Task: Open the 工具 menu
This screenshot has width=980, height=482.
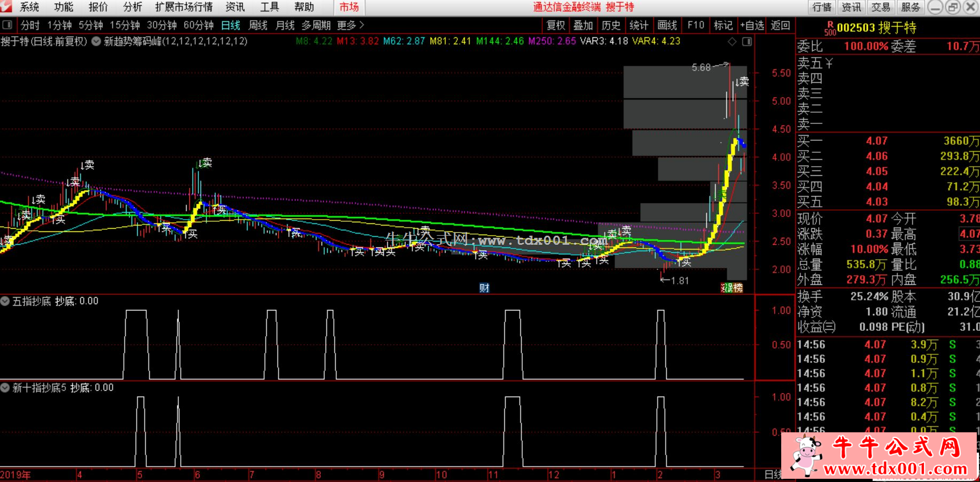Action: pos(269,7)
